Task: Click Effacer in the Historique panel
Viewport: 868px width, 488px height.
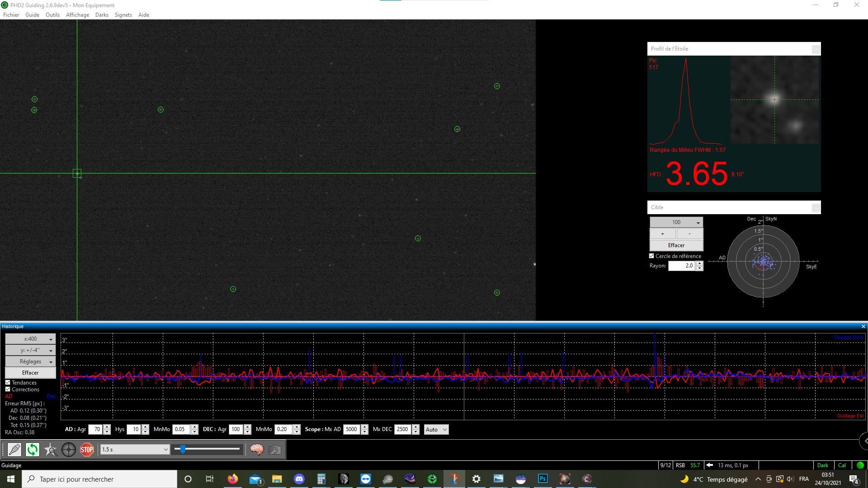Action: pos(30,373)
